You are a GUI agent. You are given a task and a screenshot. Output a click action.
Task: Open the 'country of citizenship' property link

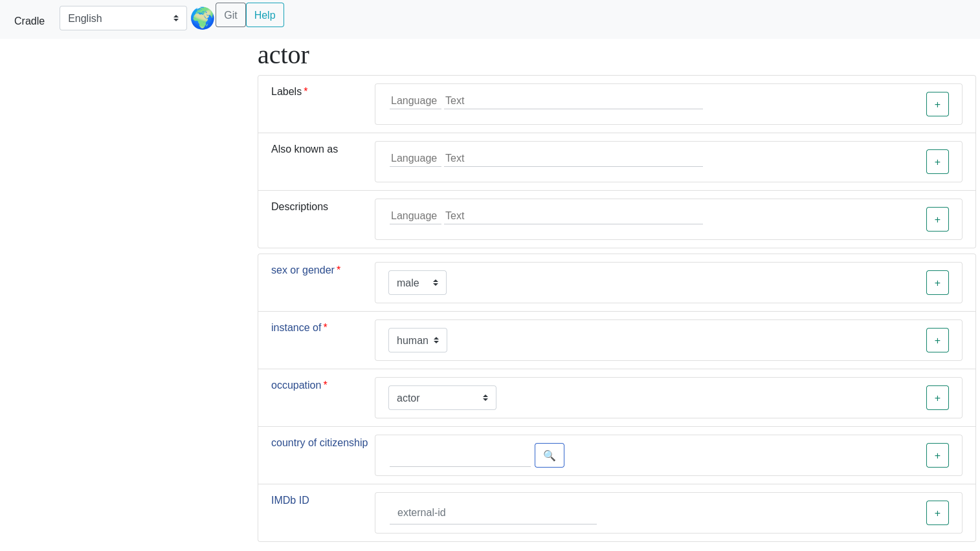pyautogui.click(x=319, y=442)
